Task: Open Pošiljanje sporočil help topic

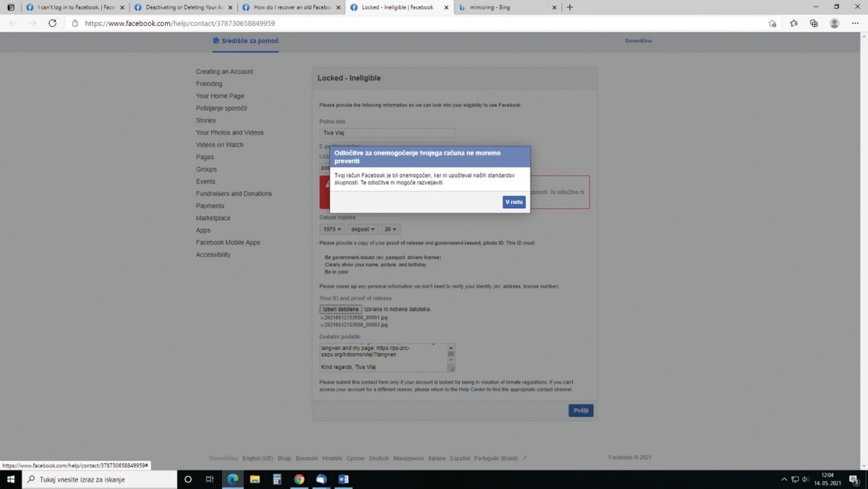Action: click(221, 109)
